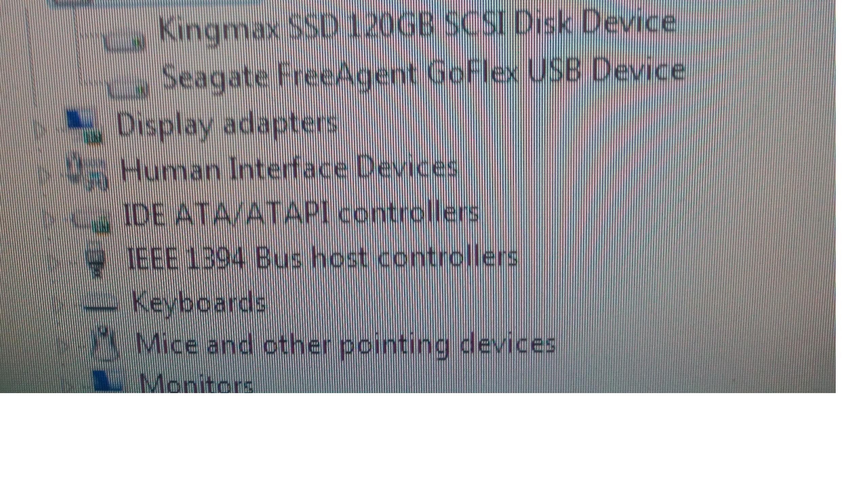Select the Monitors label

pos(196,383)
